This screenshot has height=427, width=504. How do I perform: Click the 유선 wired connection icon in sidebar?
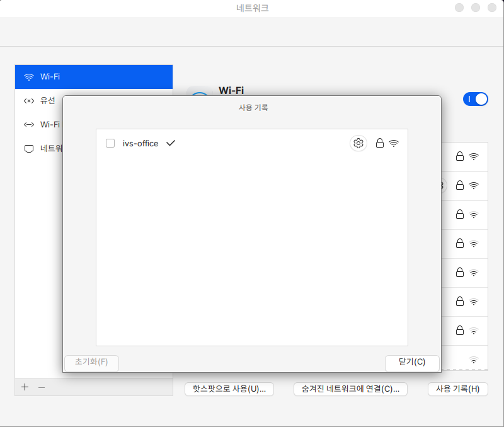(x=28, y=101)
